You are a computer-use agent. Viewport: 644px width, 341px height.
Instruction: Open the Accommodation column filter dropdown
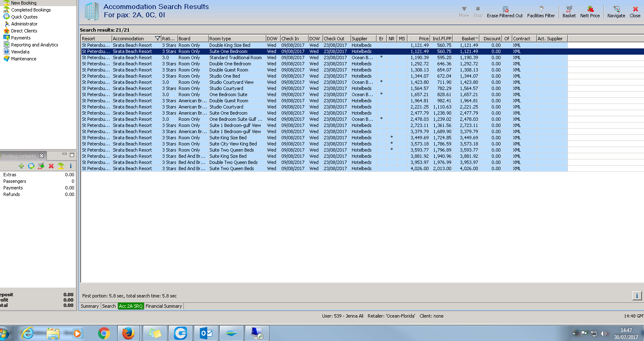[x=157, y=39]
